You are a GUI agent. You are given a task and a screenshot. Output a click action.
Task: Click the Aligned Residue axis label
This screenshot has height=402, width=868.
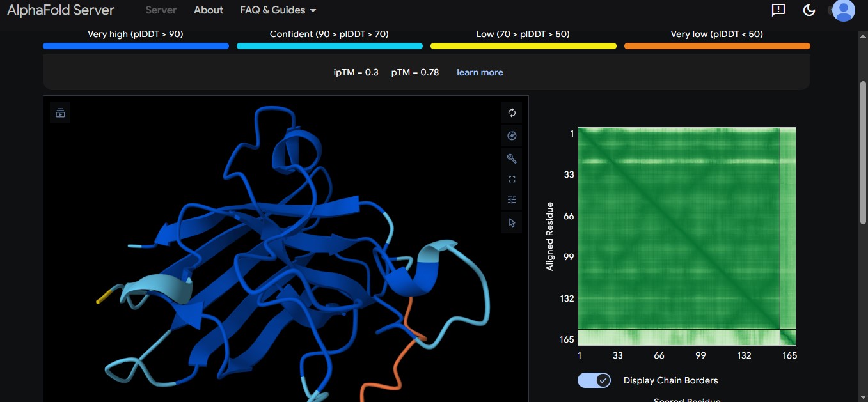[x=550, y=236]
